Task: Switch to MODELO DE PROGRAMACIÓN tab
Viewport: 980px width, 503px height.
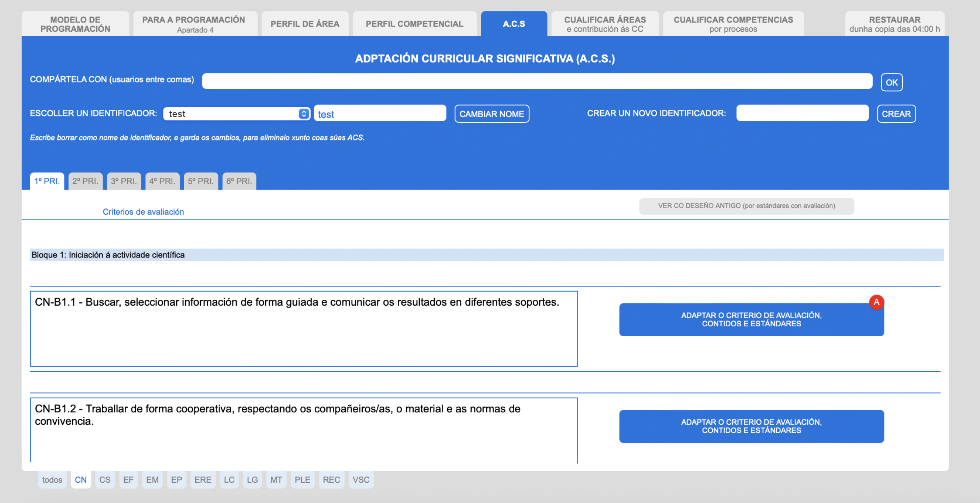Action: [x=75, y=24]
